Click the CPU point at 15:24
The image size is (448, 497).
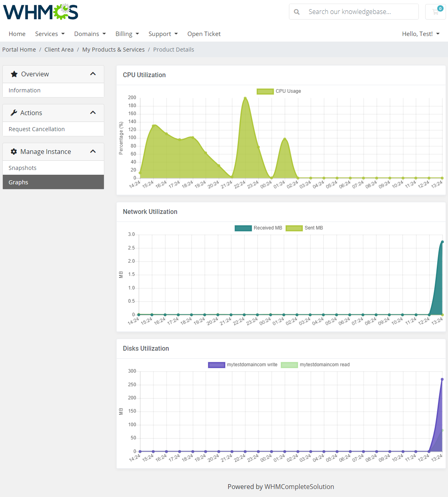(153, 126)
